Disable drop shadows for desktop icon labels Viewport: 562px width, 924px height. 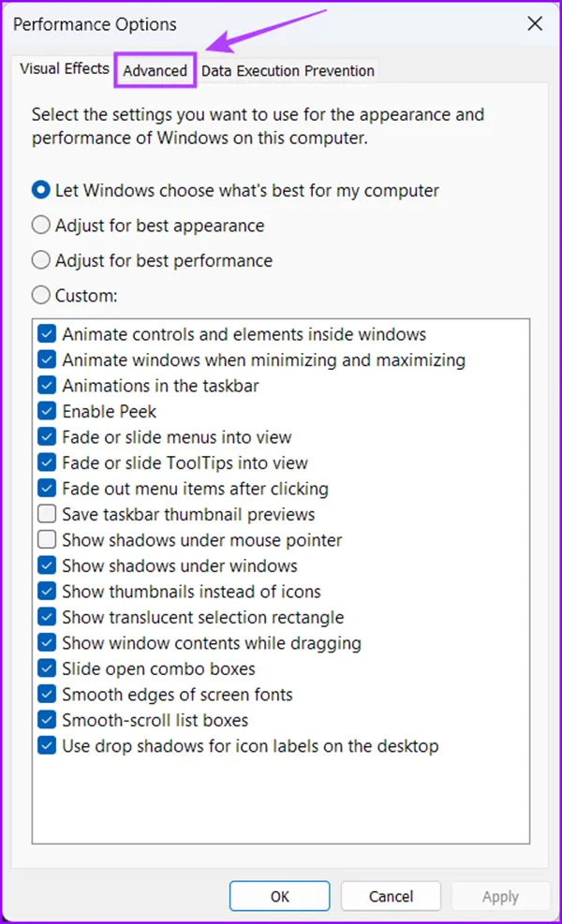[x=47, y=746]
